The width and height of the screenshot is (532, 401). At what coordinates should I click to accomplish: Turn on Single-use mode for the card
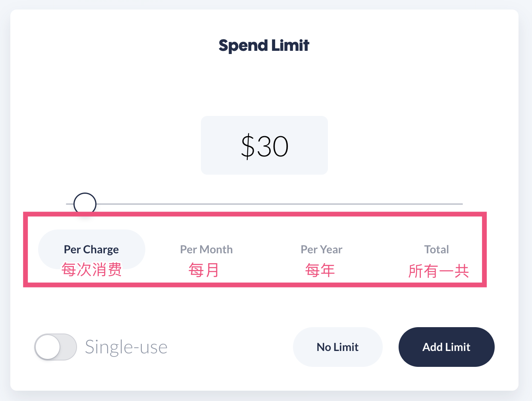click(56, 347)
